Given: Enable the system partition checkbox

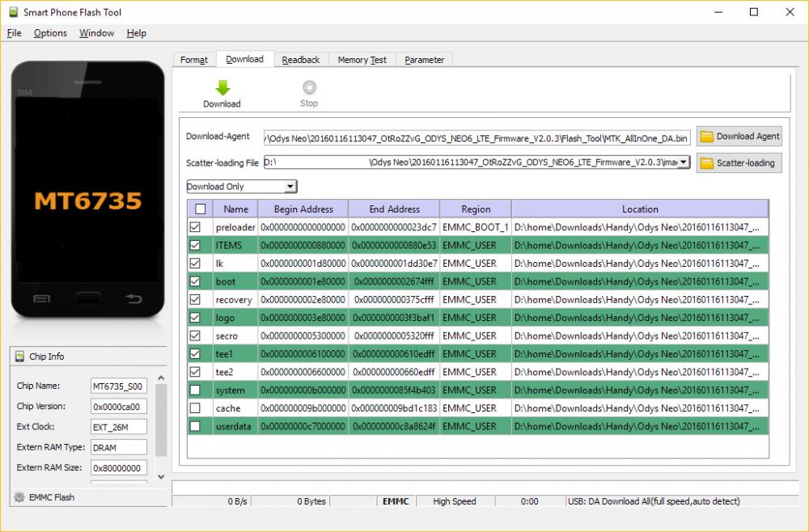Looking at the screenshot, I should pos(195,391).
